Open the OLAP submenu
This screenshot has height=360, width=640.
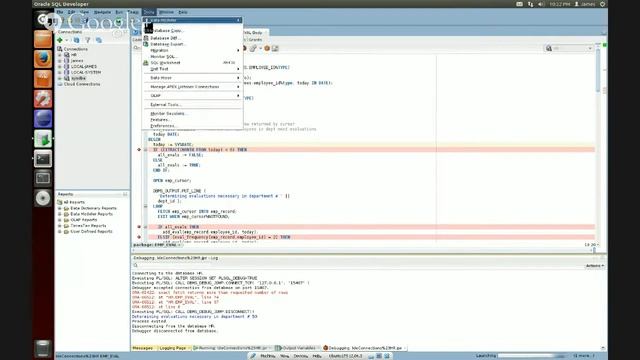(192, 96)
